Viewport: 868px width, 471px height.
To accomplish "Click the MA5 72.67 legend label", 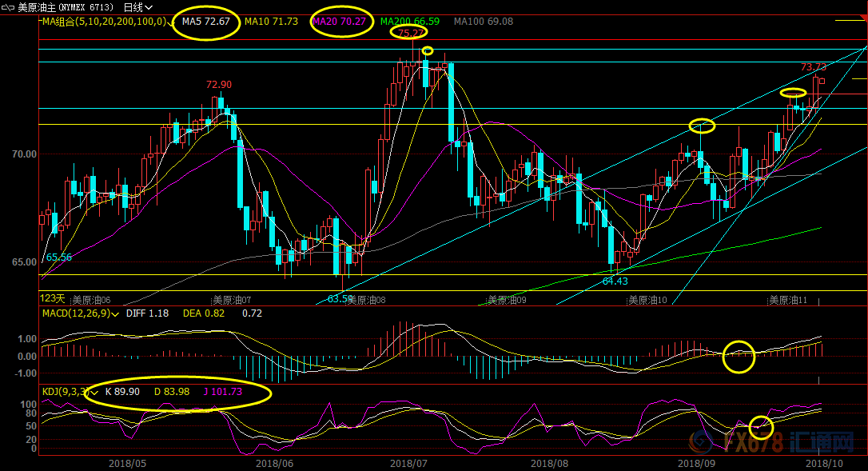I will tap(205, 22).
